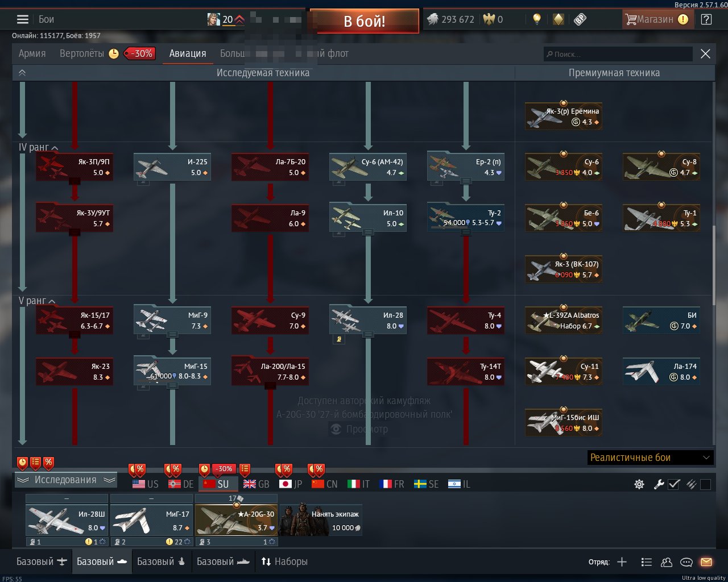Click the silver lions currency icon
The height and width of the screenshot is (582, 728).
(x=433, y=19)
